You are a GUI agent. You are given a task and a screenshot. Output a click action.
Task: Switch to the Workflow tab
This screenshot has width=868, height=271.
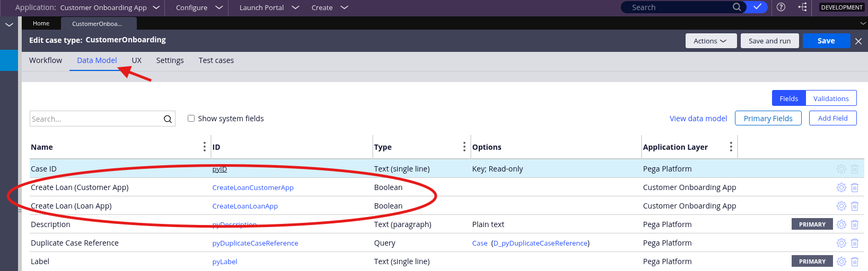click(x=46, y=60)
